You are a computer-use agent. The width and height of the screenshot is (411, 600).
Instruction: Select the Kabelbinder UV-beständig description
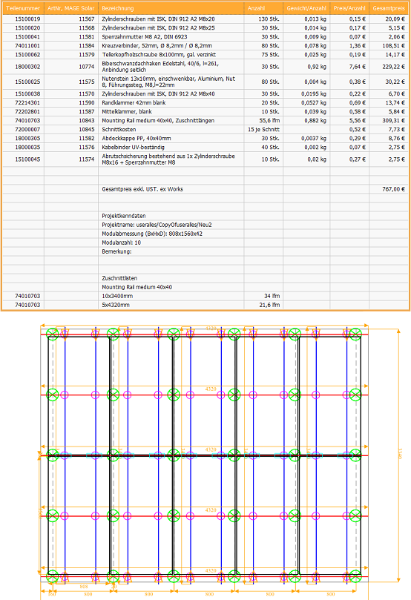tap(171, 147)
